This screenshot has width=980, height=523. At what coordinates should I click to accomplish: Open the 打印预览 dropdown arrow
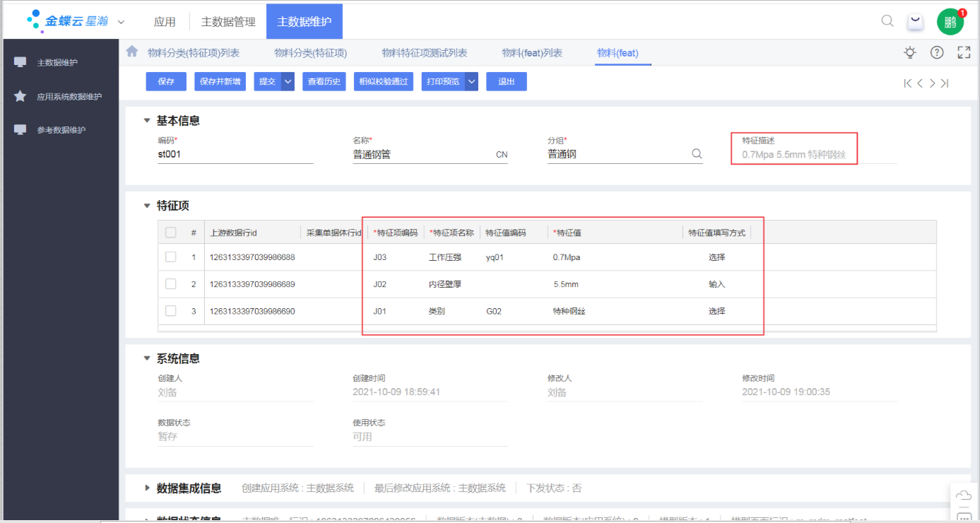tap(471, 81)
